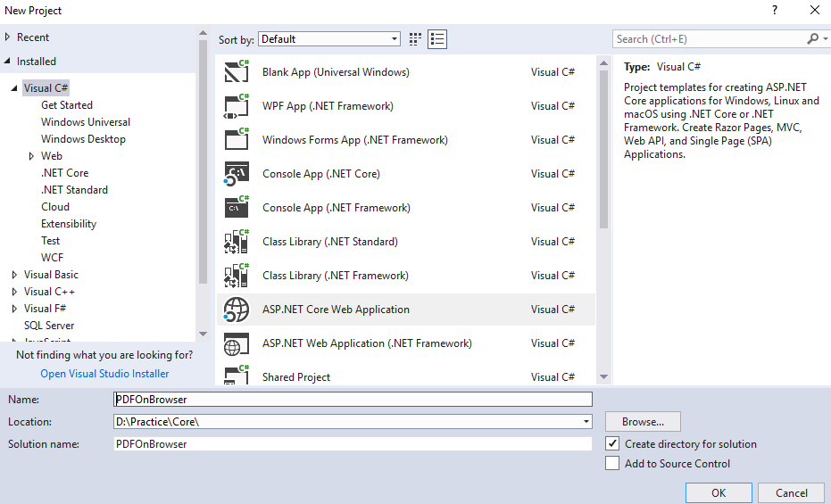Click the Class Library (.NET Standard) icon
The image size is (831, 504).
coord(237,241)
